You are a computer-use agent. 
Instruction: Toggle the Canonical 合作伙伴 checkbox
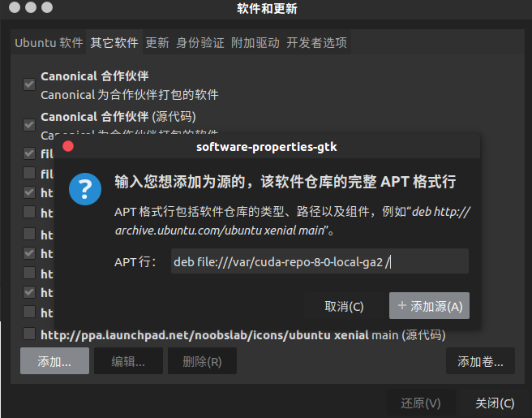click(29, 84)
